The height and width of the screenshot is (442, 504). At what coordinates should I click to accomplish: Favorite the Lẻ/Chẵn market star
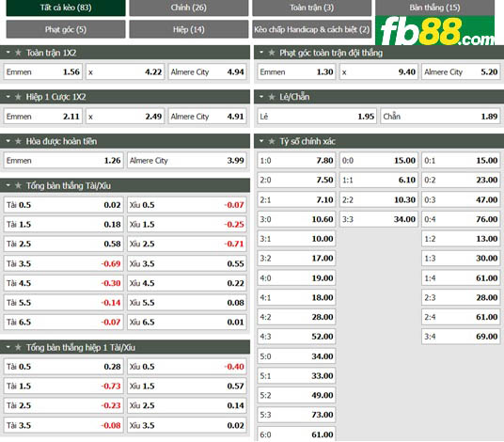(x=272, y=97)
